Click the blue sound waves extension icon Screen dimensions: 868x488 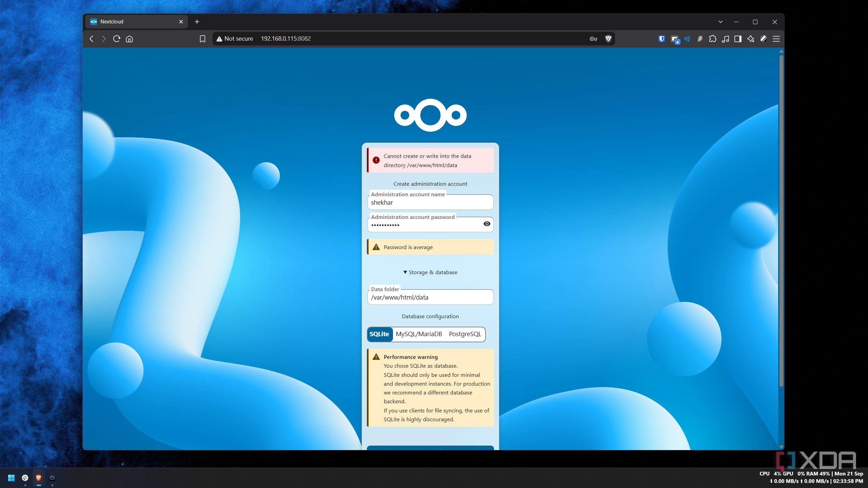[x=687, y=39]
